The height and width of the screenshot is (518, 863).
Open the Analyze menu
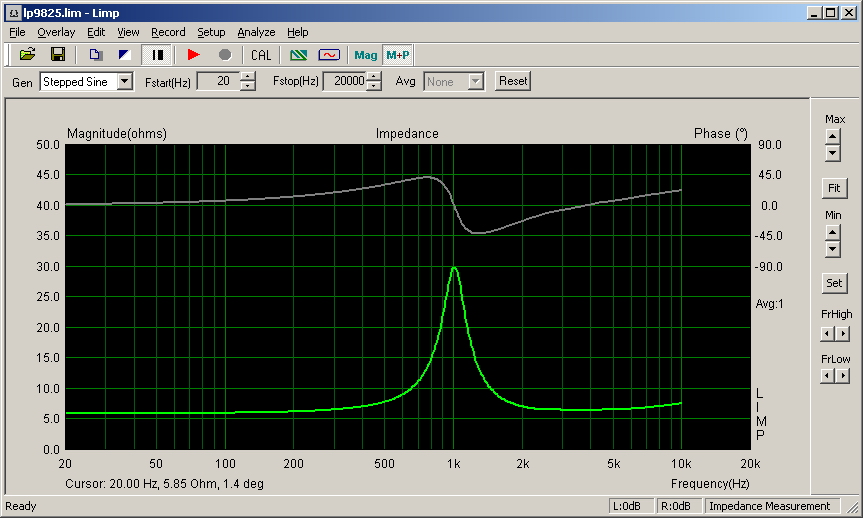[x=256, y=32]
